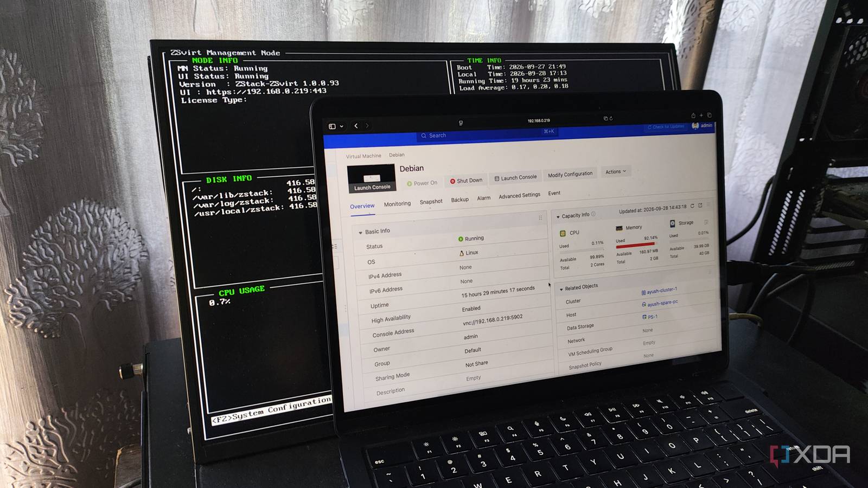Click the Search field in blue header
Screen dimensions: 868x488
(x=487, y=134)
